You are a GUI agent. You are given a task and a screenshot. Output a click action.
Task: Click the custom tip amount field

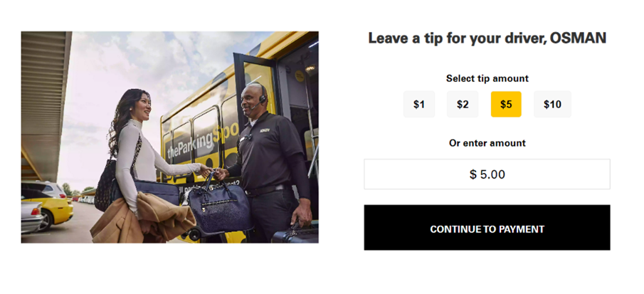coord(487,174)
